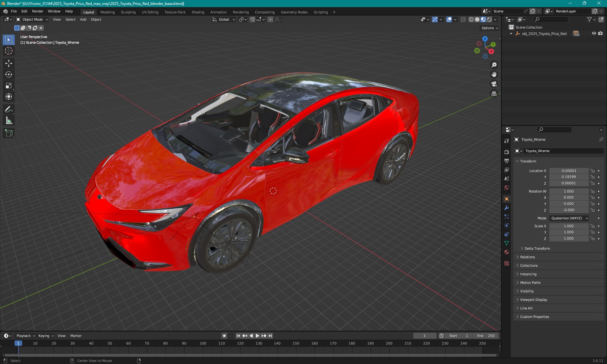Toggle lock on Scale Z

coord(592,239)
